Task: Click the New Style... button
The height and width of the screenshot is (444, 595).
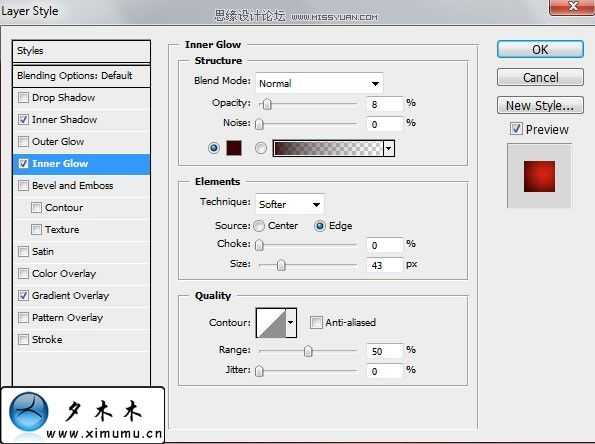Action: point(540,105)
